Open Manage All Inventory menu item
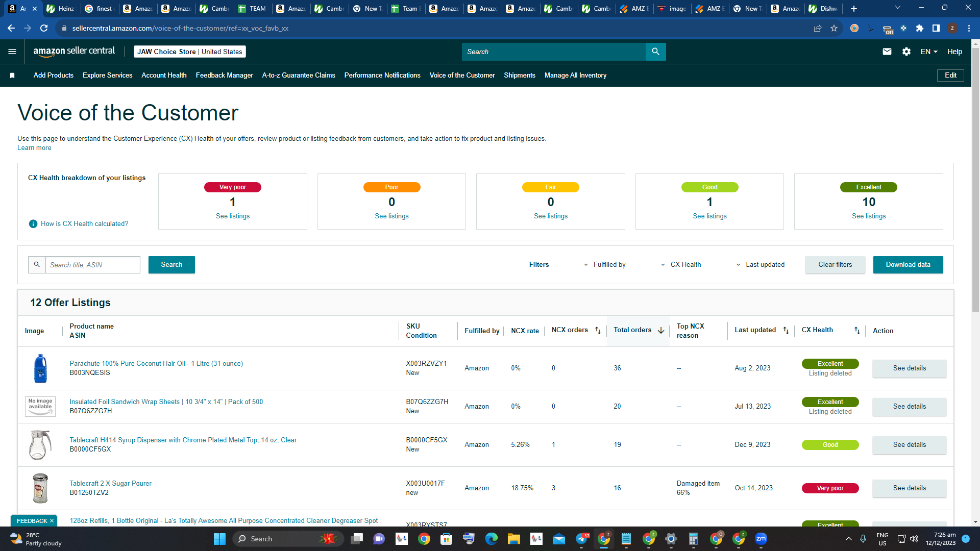 (575, 76)
